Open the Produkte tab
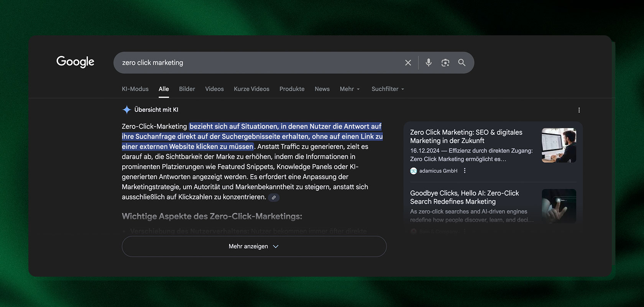The width and height of the screenshot is (644, 307). (292, 89)
